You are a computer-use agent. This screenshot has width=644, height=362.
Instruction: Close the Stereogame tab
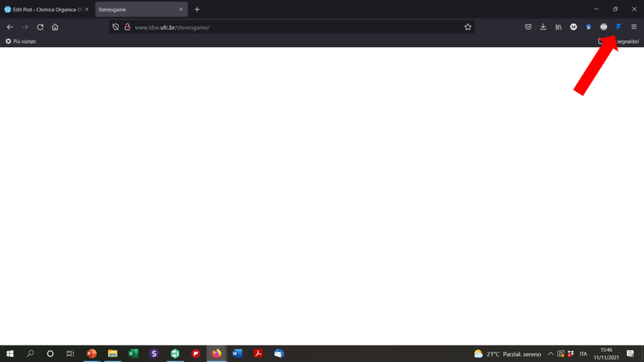(x=181, y=9)
